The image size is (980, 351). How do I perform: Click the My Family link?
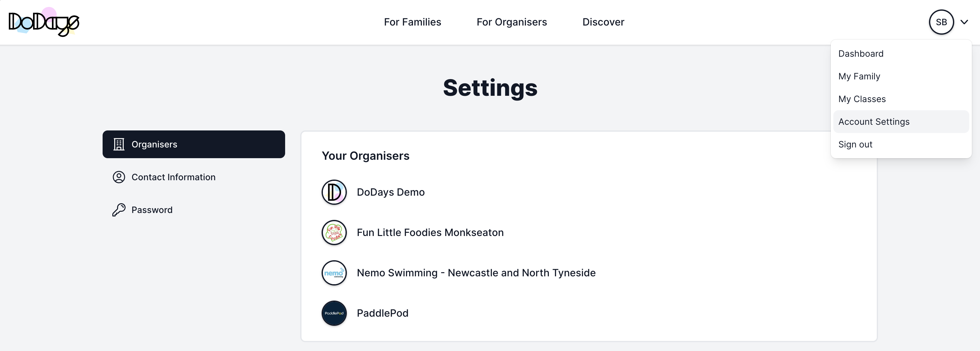[x=859, y=76]
